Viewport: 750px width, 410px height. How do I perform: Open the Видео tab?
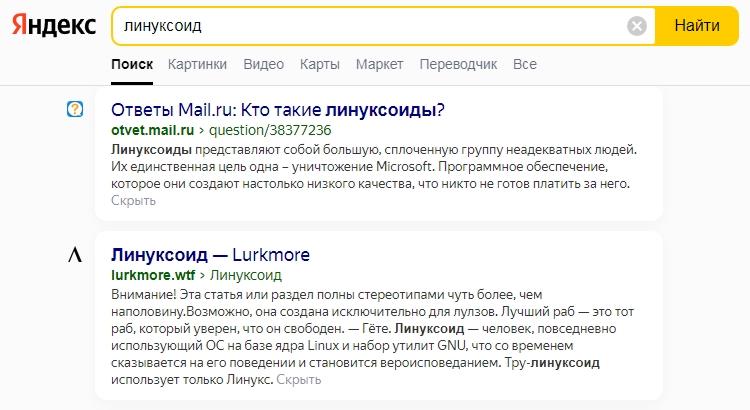click(x=263, y=64)
